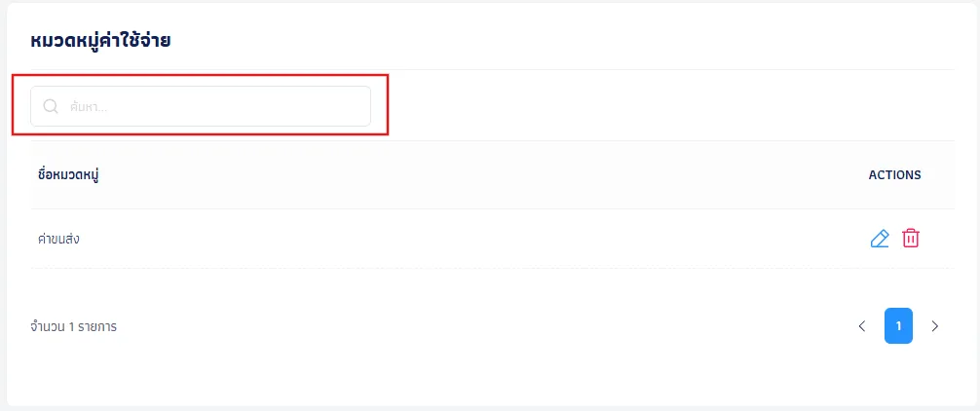Remove the category via the red trash can

pyautogui.click(x=911, y=239)
